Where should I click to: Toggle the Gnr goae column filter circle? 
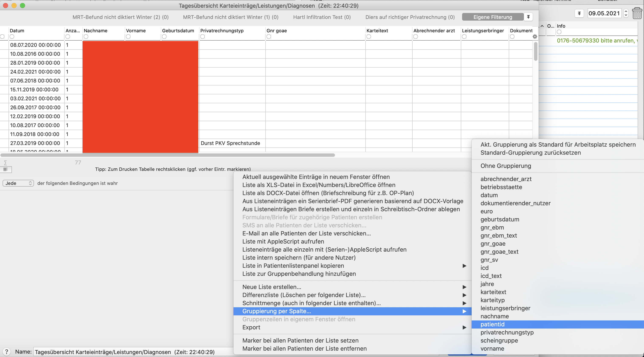[x=269, y=37]
